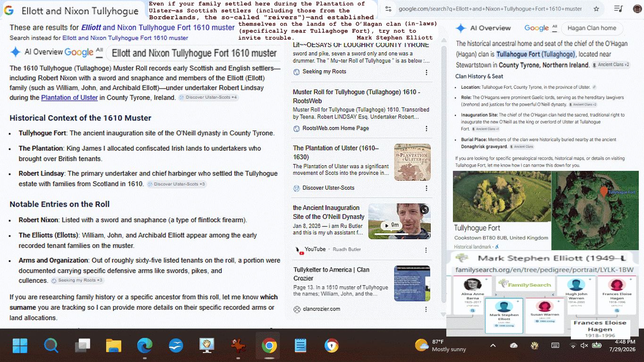The height and width of the screenshot is (362, 644).
Task: Open 'the Ancient Inauguration Site of the O'Neill Dynasty' title
Action: click(x=329, y=212)
